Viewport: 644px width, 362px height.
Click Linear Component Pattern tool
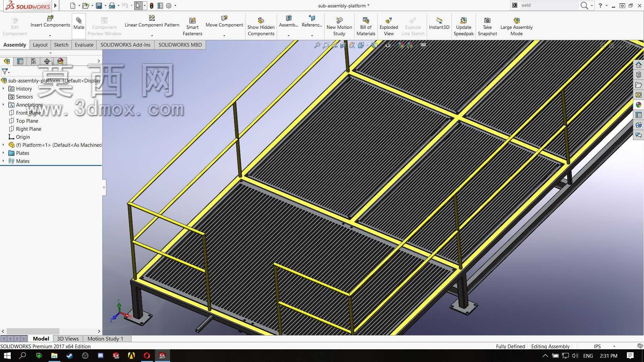152,21
